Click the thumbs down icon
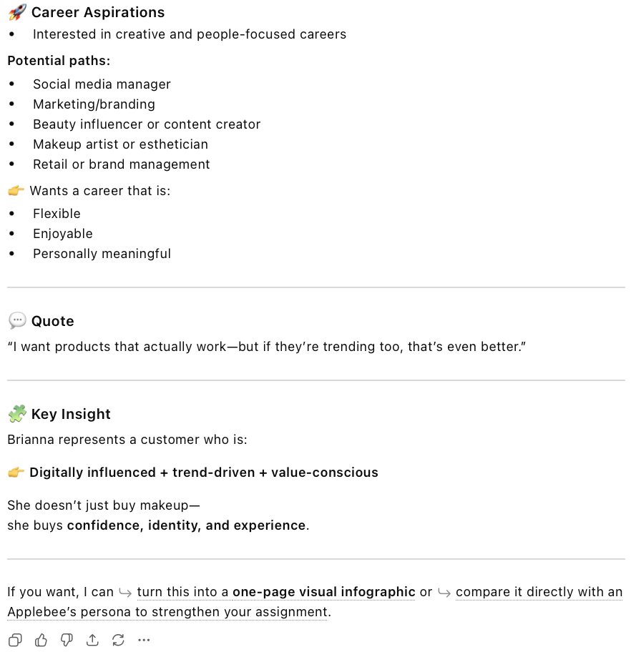 [x=67, y=640]
